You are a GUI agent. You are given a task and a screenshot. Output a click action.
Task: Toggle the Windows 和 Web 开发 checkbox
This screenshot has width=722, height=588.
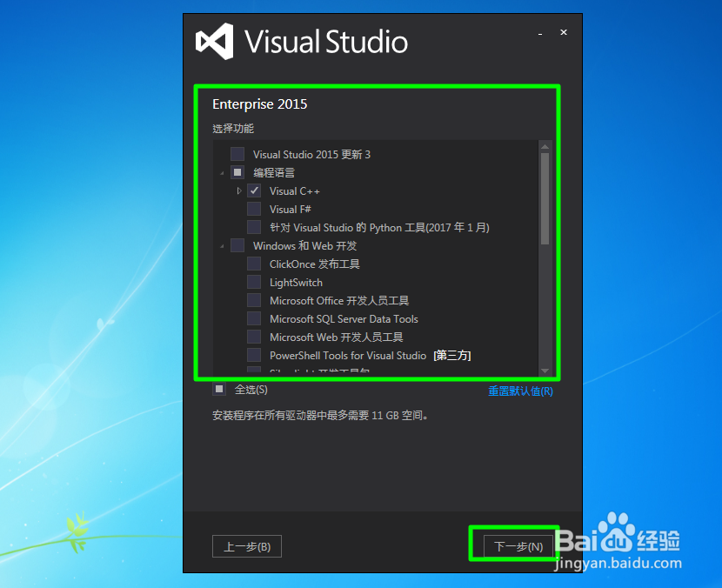(237, 245)
